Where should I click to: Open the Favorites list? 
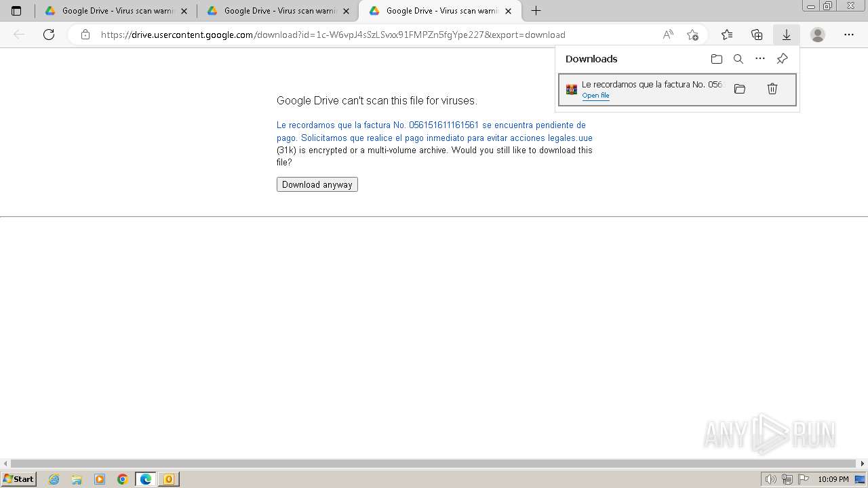click(727, 35)
